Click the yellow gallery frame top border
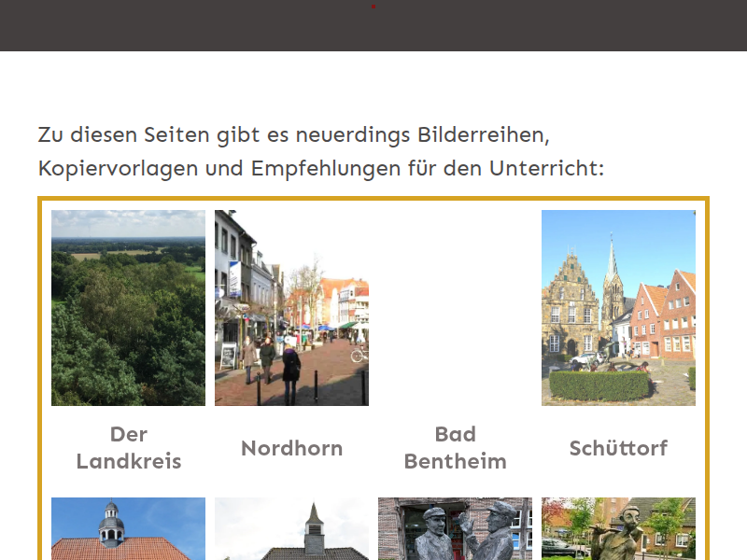The width and height of the screenshot is (747, 560). click(x=373, y=199)
